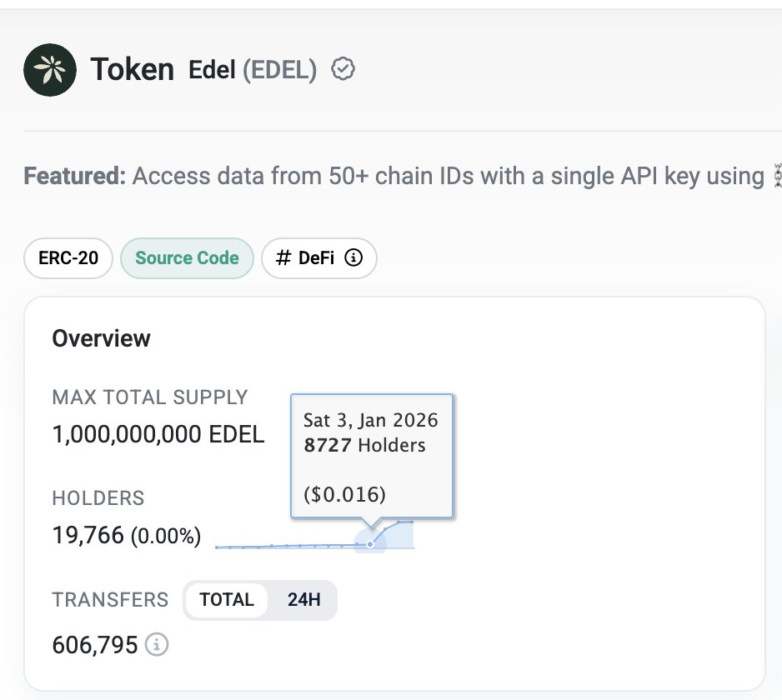Click the 19,766 holders count
The height and width of the screenshot is (700, 782).
88,535
